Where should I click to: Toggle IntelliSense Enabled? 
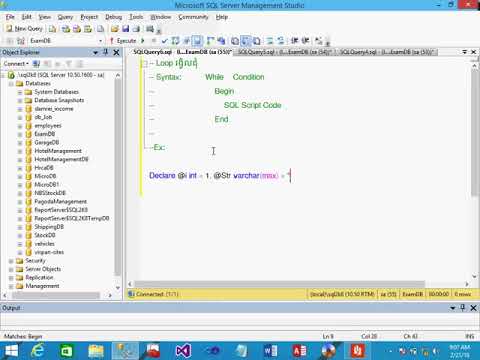197,41
